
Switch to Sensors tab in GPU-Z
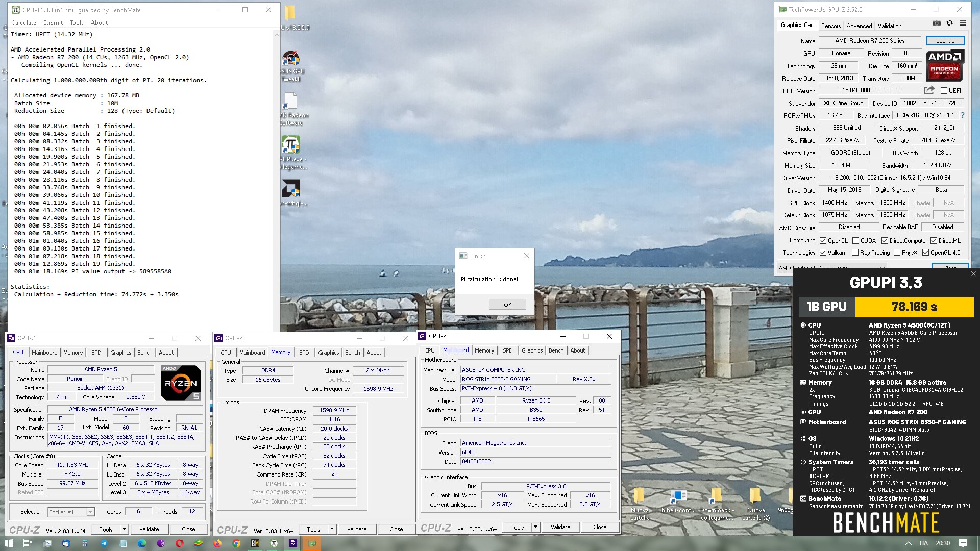coord(830,26)
